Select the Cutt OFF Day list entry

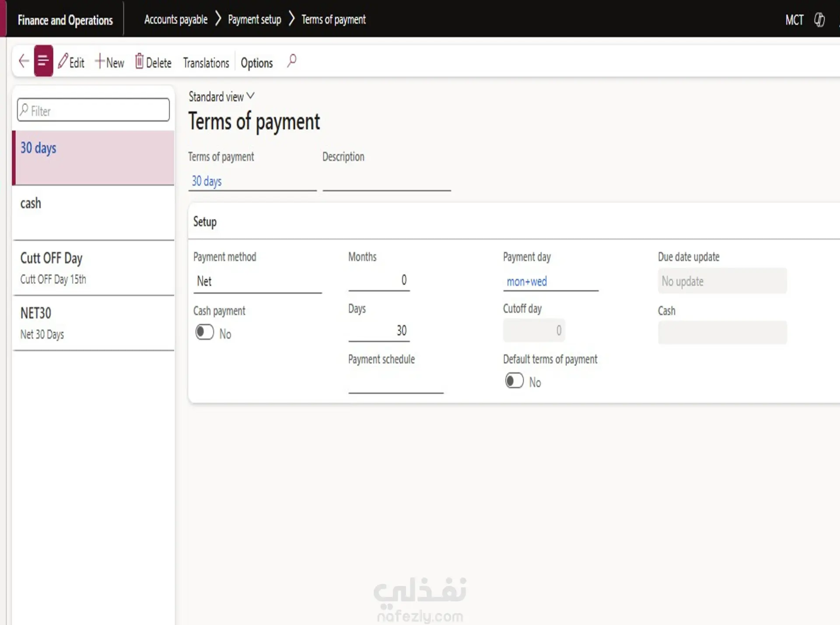tap(93, 268)
